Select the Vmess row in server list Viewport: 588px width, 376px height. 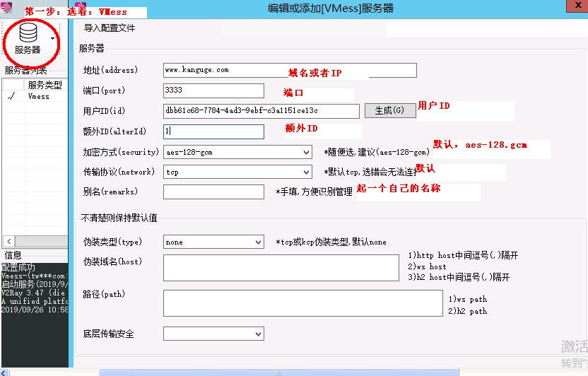point(39,97)
